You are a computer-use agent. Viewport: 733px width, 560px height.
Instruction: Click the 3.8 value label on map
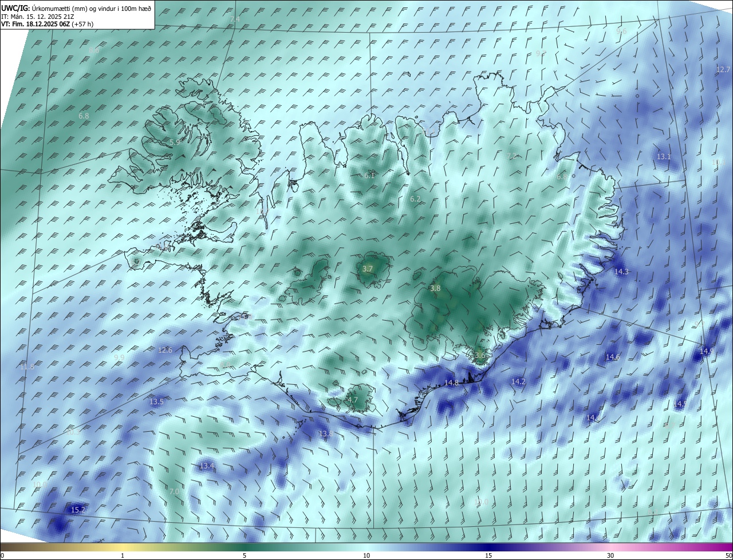435,288
